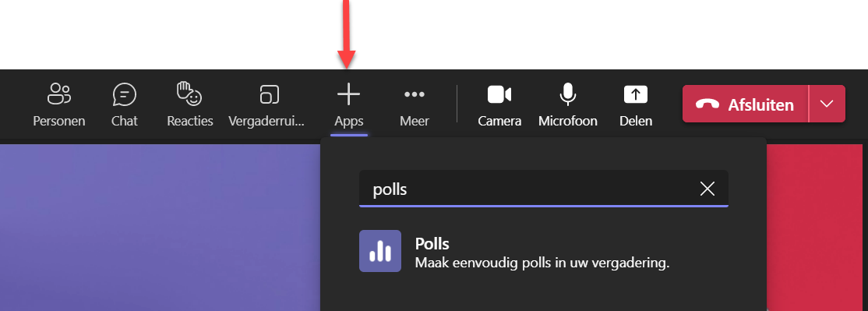Click the bold Polls result title
Viewport: 868px width, 311px height.
coord(432,243)
